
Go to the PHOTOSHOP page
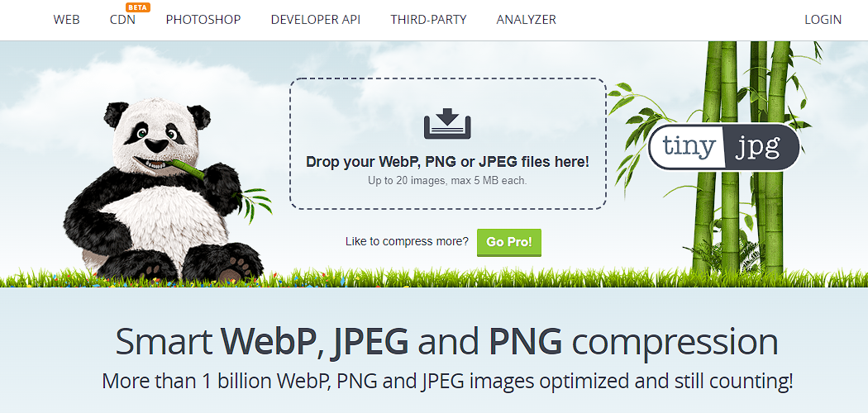click(x=203, y=19)
